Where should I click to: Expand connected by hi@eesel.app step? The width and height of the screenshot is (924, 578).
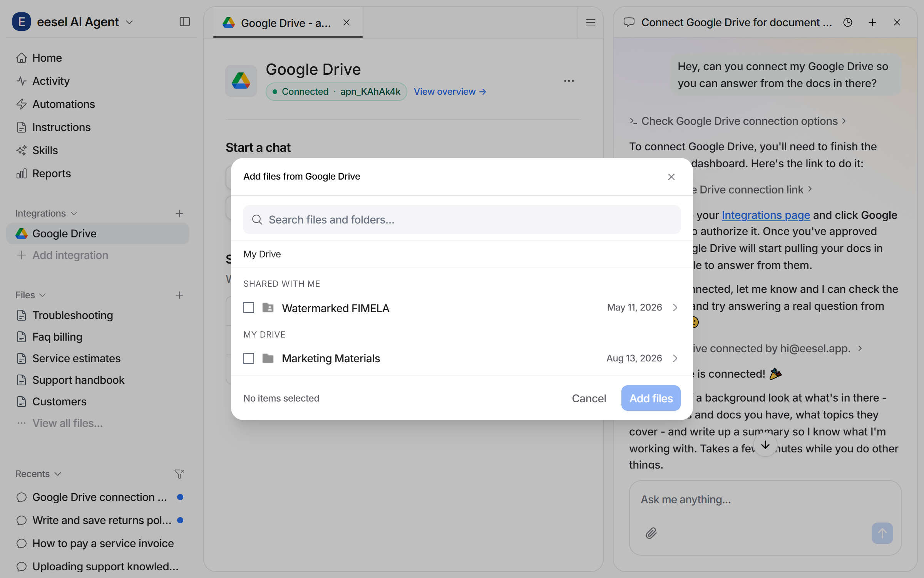[x=778, y=348]
